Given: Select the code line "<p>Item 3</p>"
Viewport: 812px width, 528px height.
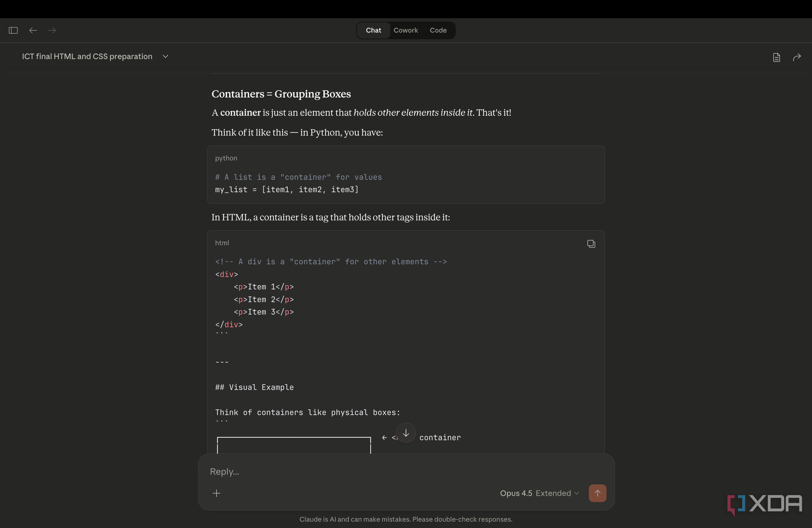Looking at the screenshot, I should [x=263, y=312].
